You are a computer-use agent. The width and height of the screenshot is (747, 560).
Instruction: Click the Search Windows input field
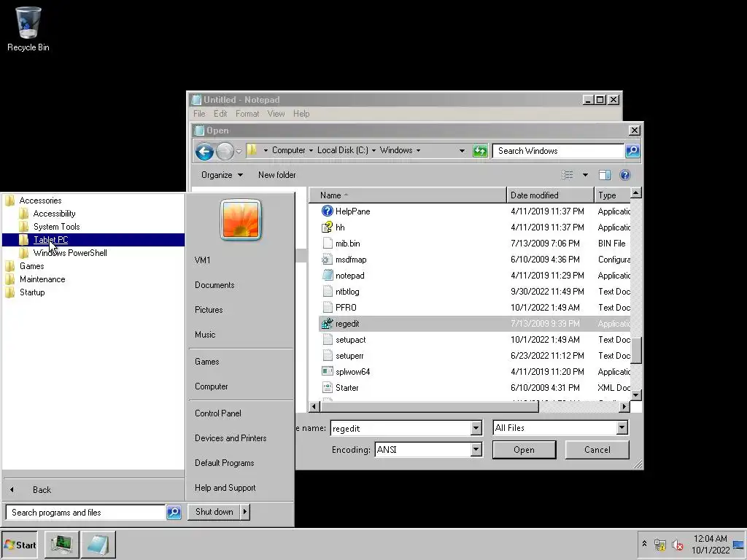tap(558, 151)
